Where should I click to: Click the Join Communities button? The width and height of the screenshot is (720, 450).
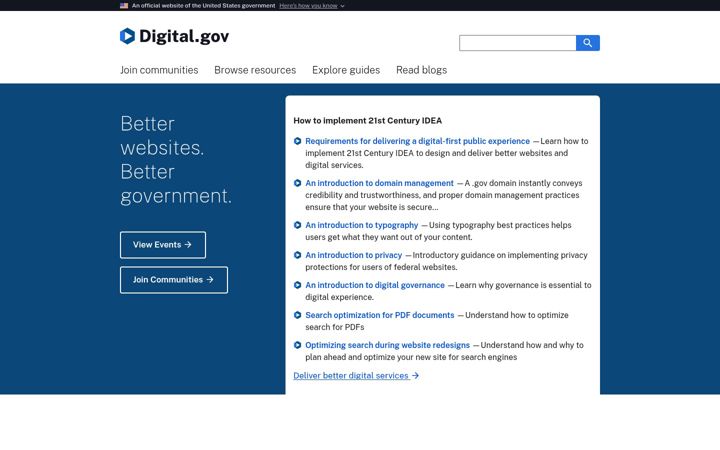point(174,280)
